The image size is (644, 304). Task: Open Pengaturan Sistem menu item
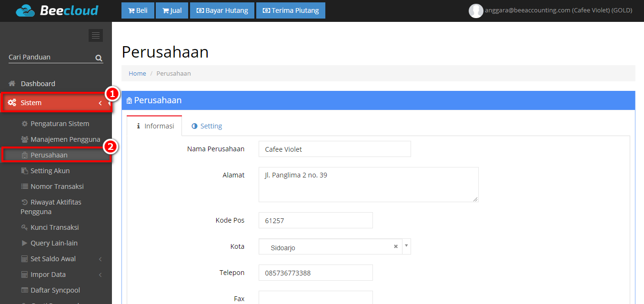(x=60, y=124)
